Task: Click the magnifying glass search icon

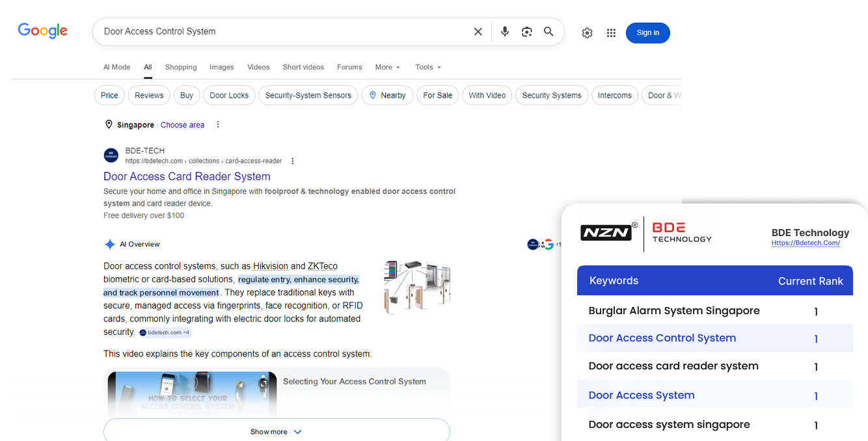Action: click(549, 31)
